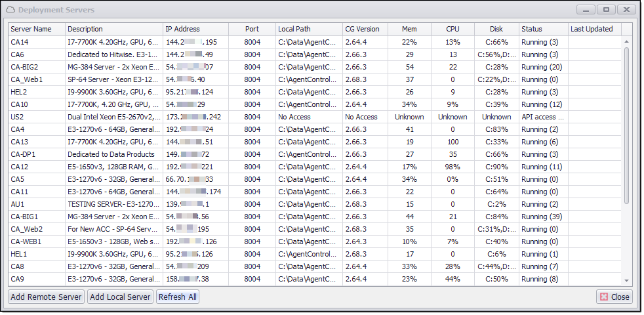The image size is (644, 315).
Task: Click the red X icon on Close button
Action: tap(604, 297)
